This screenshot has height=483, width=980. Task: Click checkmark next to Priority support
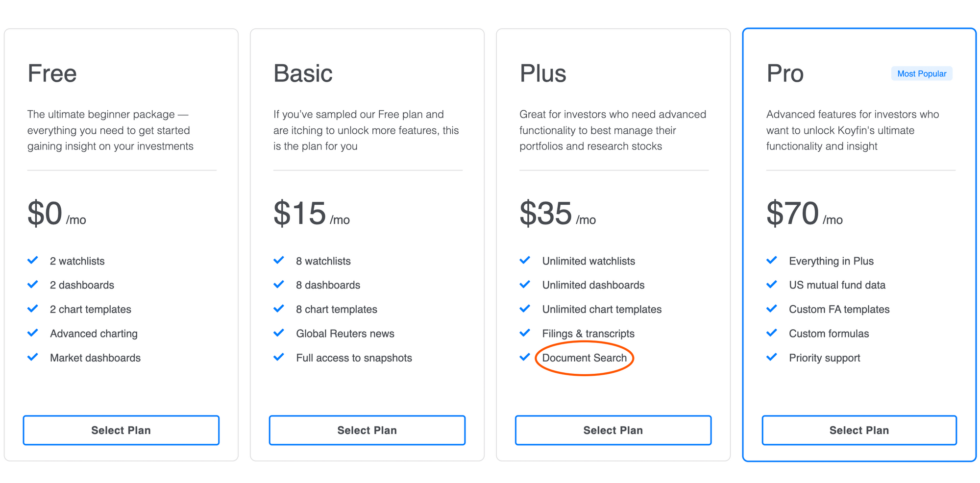(772, 357)
